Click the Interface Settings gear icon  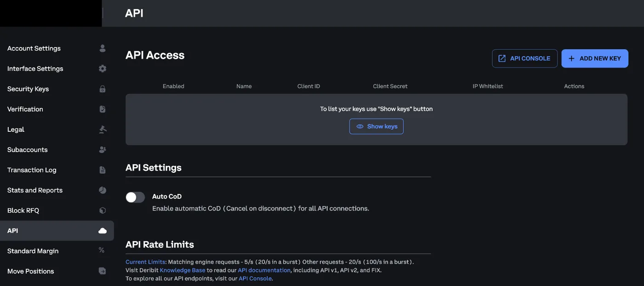[x=103, y=69]
